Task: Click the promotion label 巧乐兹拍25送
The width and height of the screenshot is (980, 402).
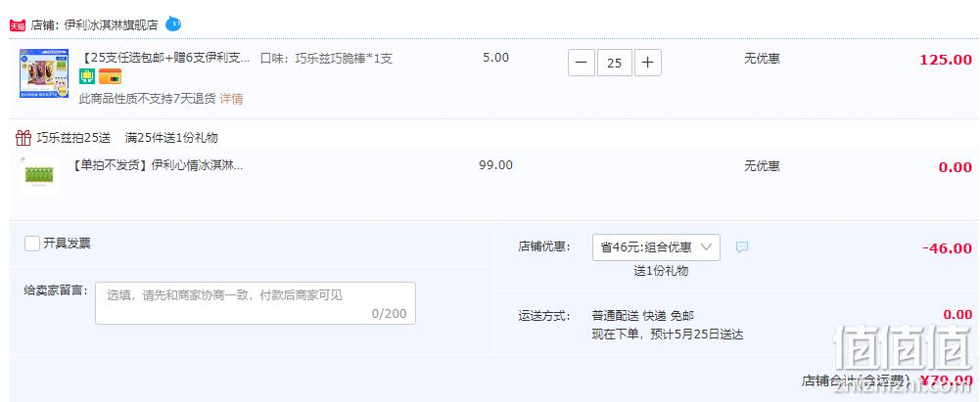Action: [x=73, y=138]
